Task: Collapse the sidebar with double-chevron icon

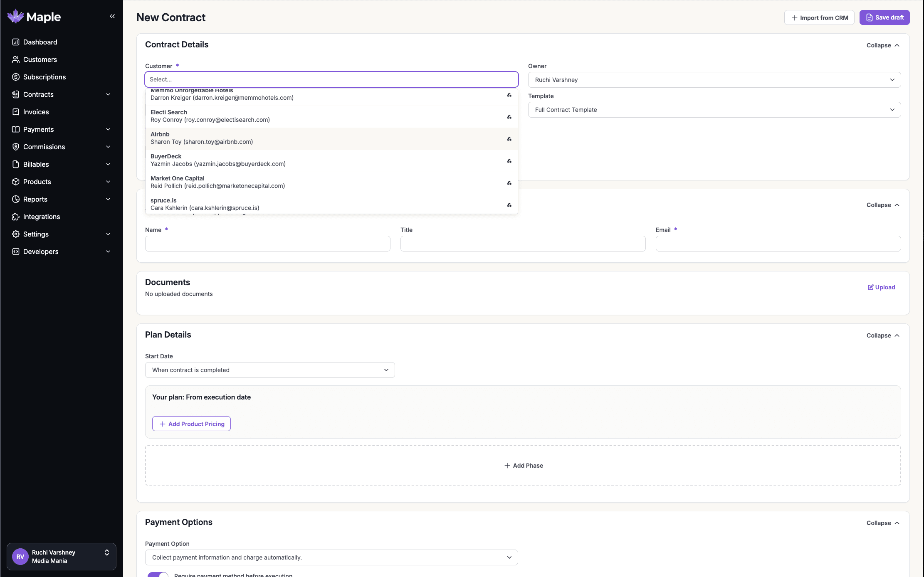Action: 112,16
